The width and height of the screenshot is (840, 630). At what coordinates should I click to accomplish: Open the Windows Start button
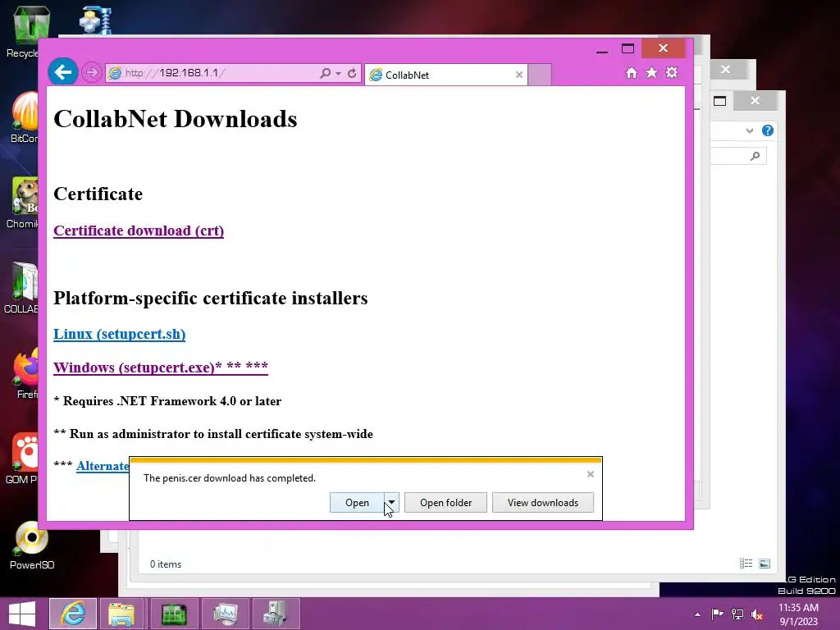tap(22, 614)
